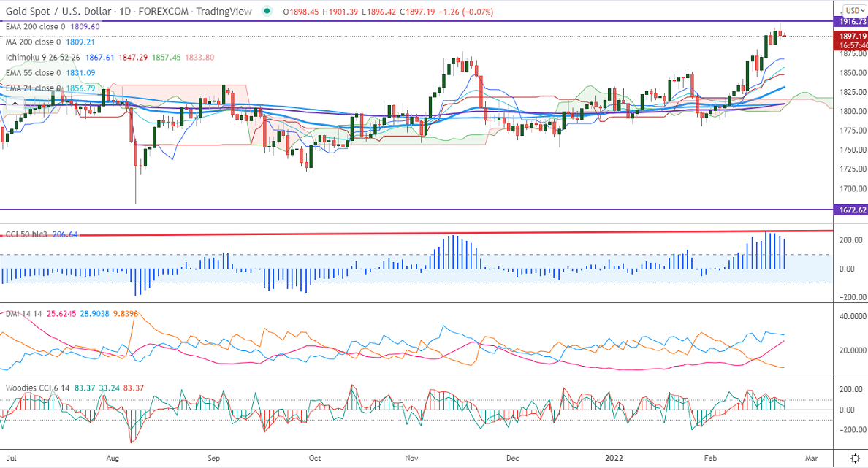Image resolution: width=868 pixels, height=468 pixels.
Task: Click the 40.0000 DMI axis label
Action: click(853, 316)
